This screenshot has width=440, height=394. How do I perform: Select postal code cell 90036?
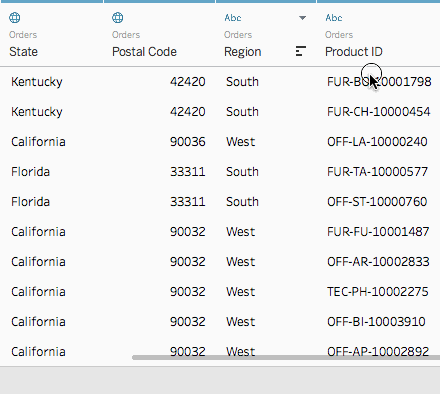(x=188, y=142)
